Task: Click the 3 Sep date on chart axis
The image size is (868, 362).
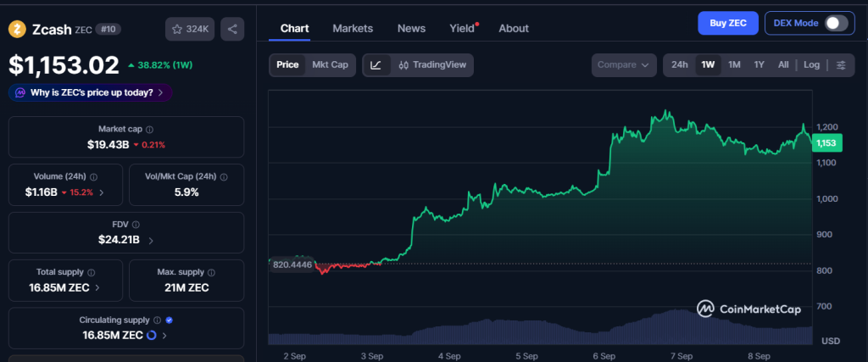Action: [372, 356]
